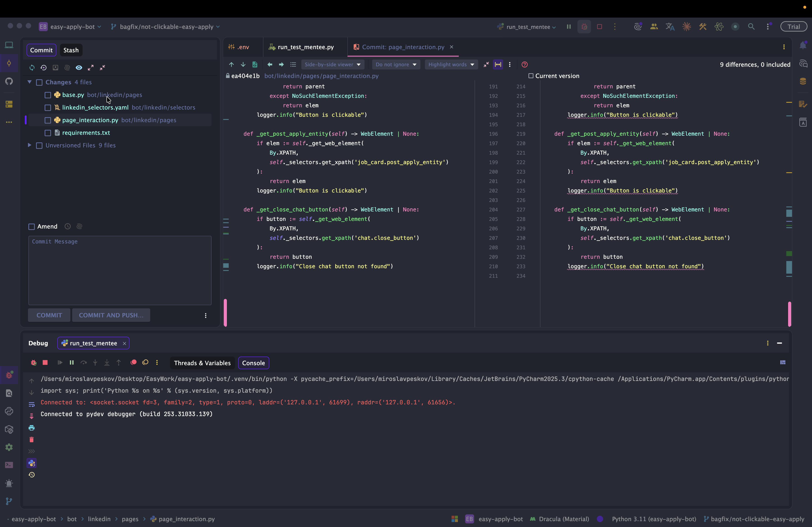812x527 pixels.
Task: Switch to the run_test_mentee.py editor tab
Action: pyautogui.click(x=305, y=47)
